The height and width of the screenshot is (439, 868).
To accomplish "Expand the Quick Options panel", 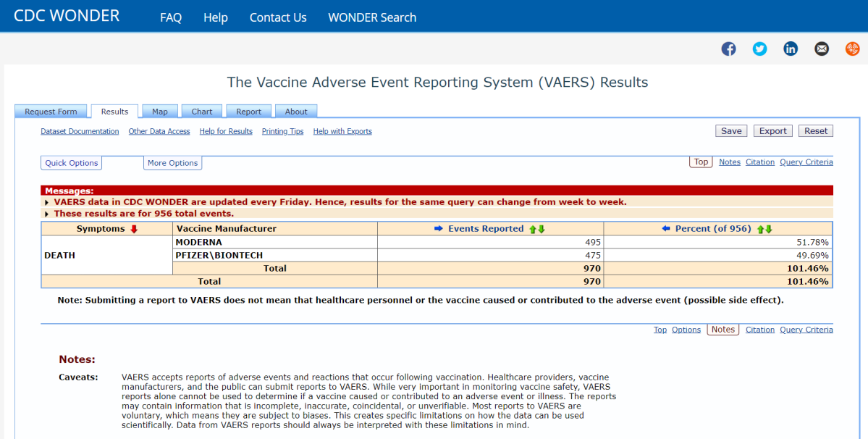I will [x=71, y=163].
